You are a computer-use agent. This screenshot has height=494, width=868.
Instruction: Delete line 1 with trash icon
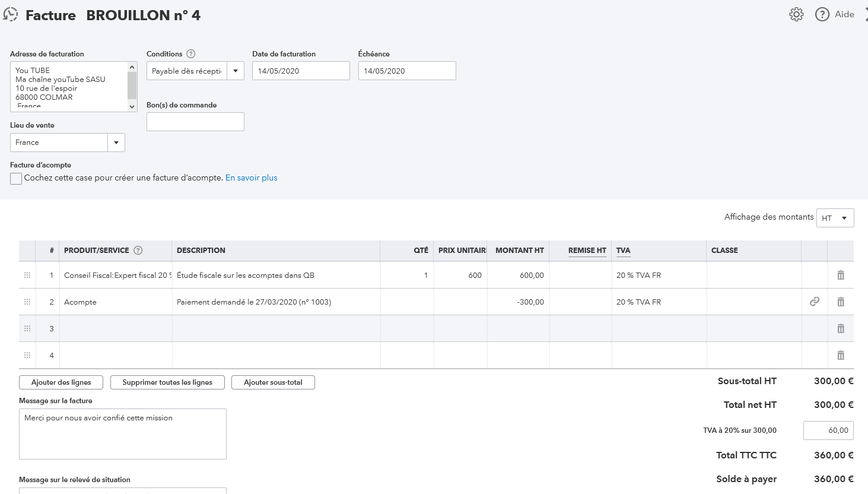pyautogui.click(x=841, y=275)
